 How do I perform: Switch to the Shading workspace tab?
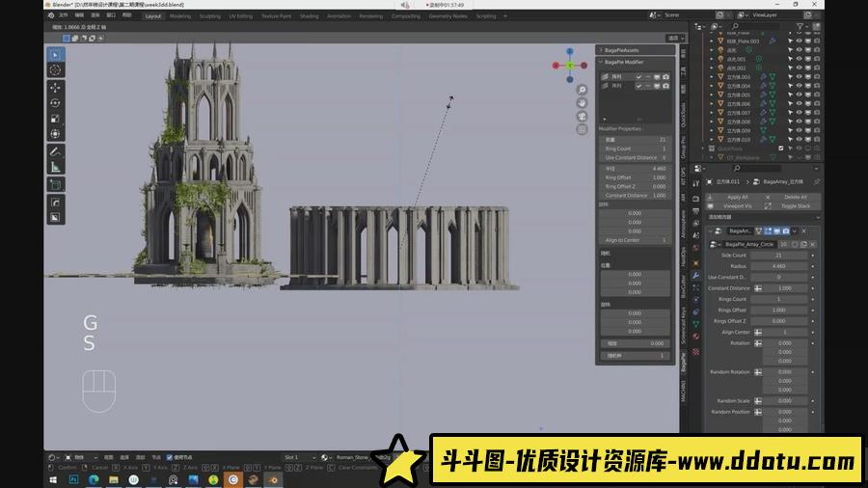(x=309, y=16)
